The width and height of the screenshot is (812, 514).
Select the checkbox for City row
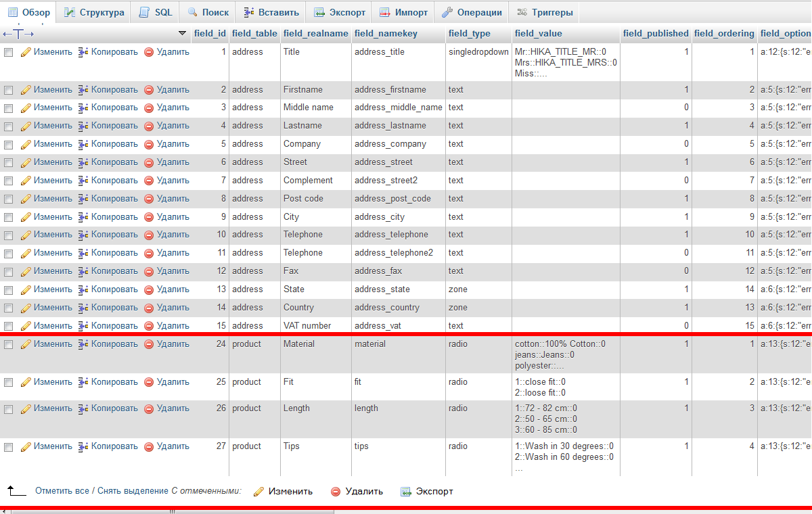(x=9, y=217)
